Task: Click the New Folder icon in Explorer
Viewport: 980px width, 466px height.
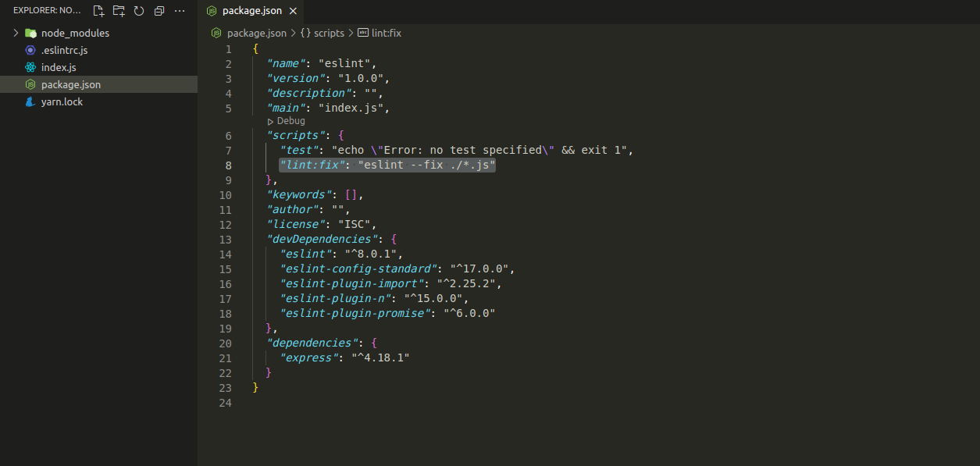Action: 119,11
